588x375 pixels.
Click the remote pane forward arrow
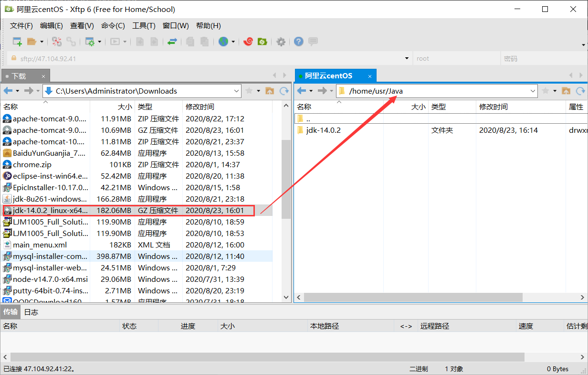(x=322, y=91)
